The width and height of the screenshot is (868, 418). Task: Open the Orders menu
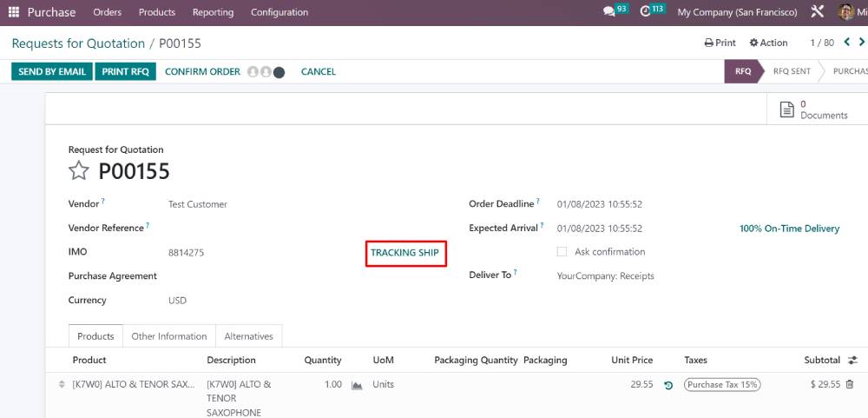point(108,12)
